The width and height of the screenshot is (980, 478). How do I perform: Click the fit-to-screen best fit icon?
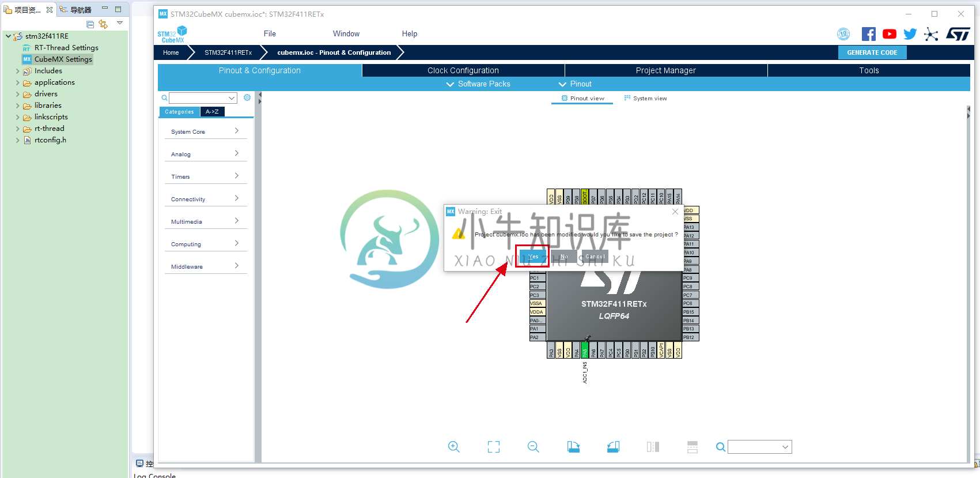(x=494, y=447)
